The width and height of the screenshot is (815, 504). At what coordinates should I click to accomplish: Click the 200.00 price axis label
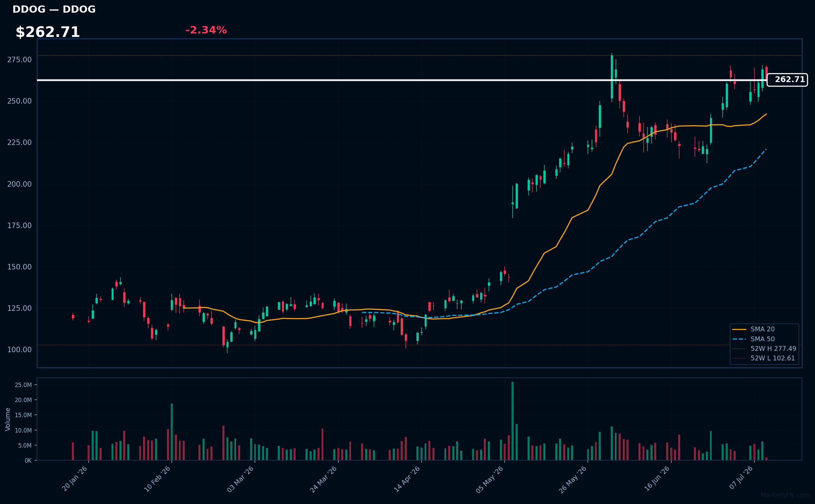(x=20, y=184)
